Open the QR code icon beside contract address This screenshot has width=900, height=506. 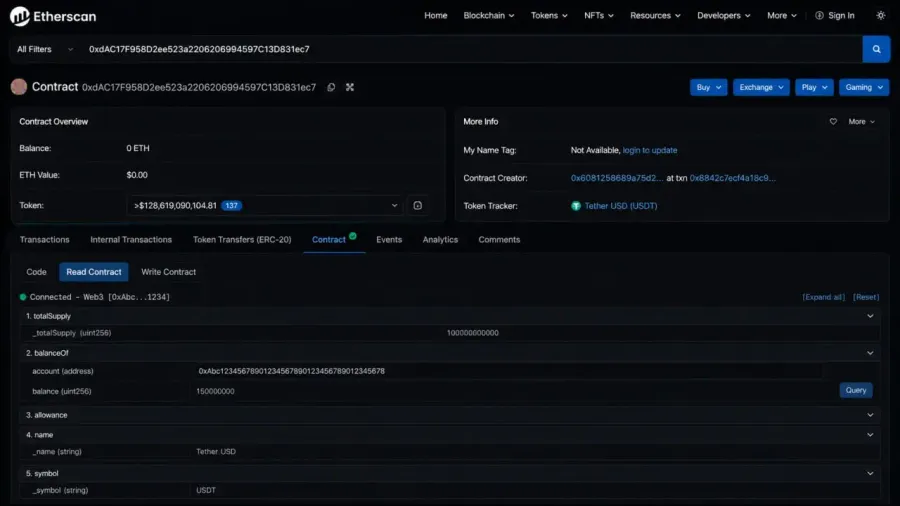tap(350, 87)
